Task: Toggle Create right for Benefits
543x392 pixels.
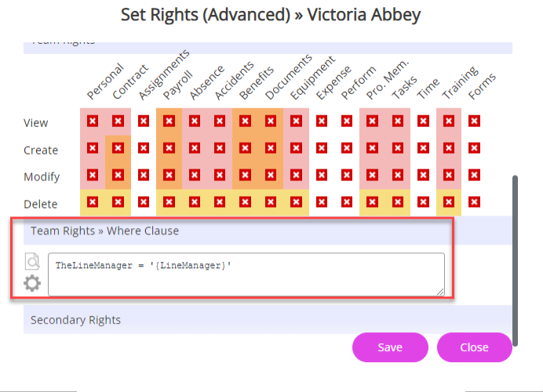Action: point(245,148)
